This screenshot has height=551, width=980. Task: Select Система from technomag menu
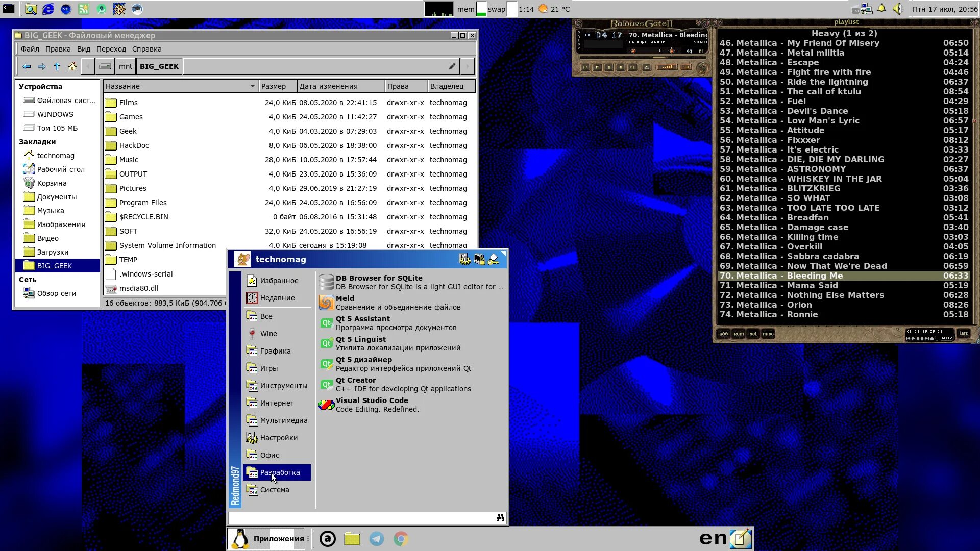point(274,490)
